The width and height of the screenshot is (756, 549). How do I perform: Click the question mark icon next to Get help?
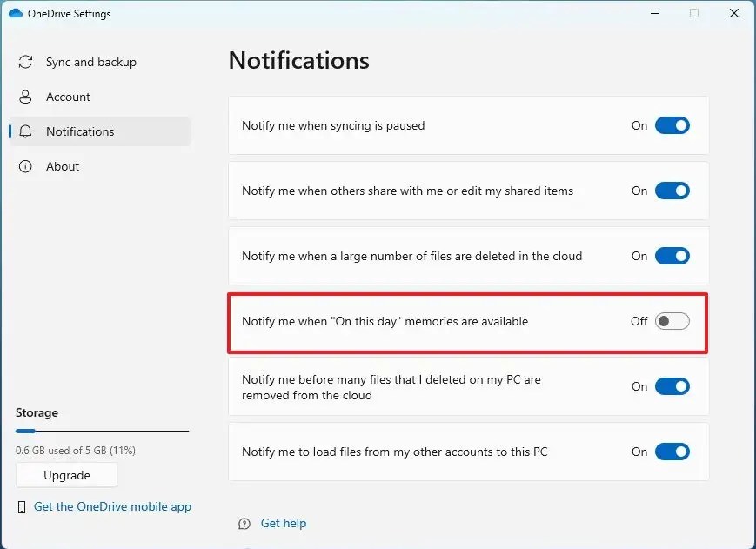coord(244,523)
